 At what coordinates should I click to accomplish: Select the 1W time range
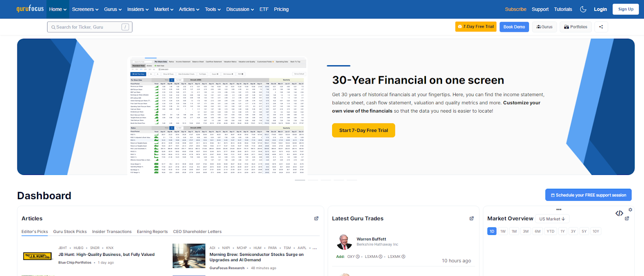click(503, 231)
